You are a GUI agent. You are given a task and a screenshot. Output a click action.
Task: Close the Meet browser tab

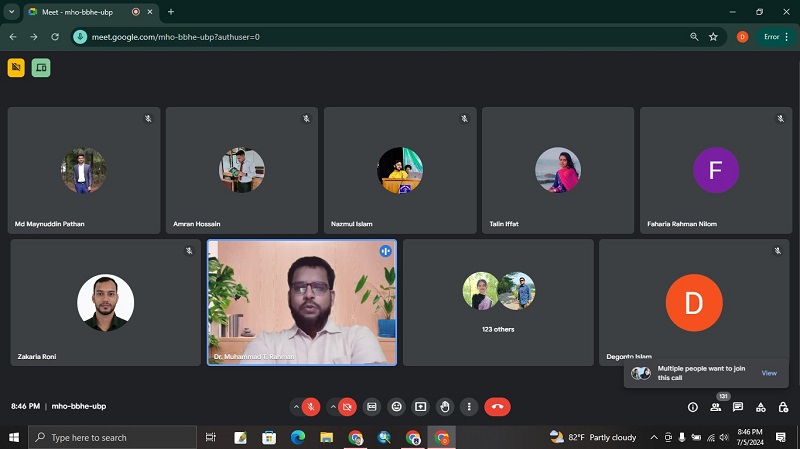tap(150, 12)
